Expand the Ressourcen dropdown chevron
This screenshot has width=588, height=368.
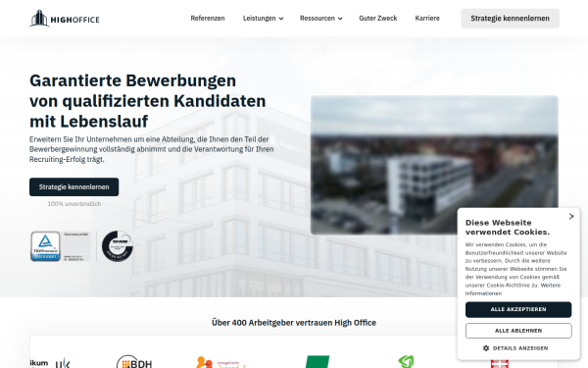[340, 19]
